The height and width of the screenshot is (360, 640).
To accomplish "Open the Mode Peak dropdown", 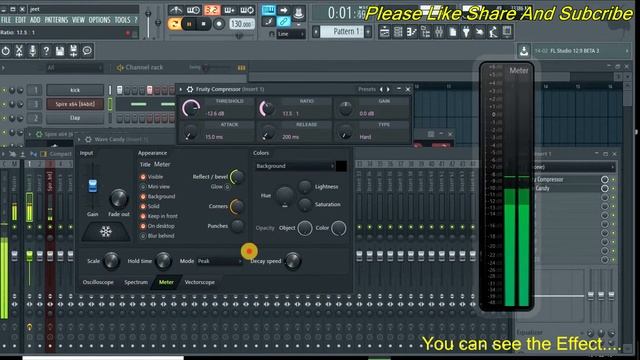I will [x=220, y=261].
